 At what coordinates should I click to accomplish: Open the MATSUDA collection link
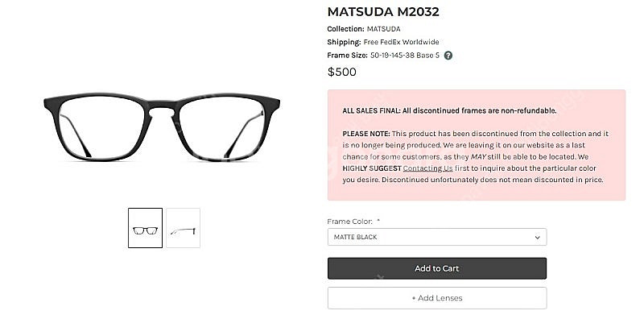tap(384, 29)
